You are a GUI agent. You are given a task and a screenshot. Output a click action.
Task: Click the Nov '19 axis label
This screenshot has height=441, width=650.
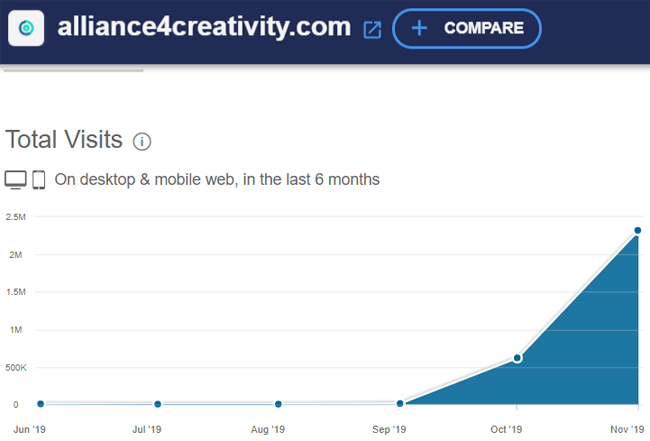click(x=627, y=429)
